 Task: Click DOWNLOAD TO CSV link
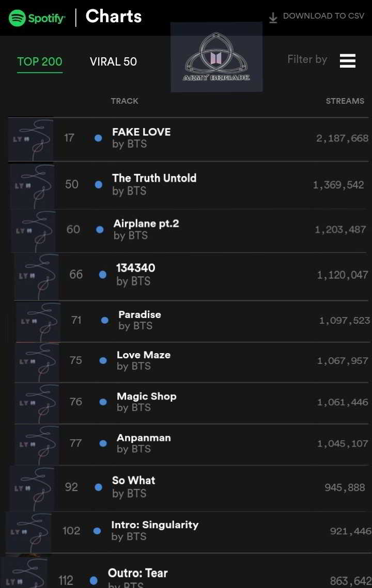[323, 16]
